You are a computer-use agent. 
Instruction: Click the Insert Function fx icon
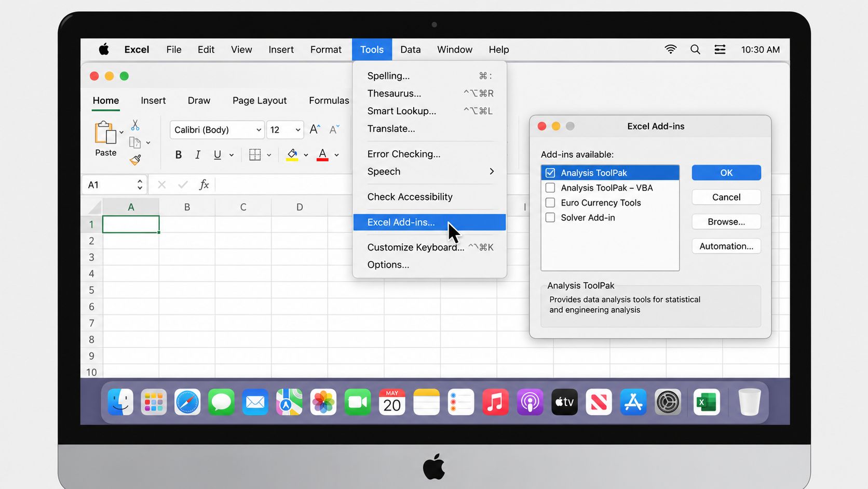coord(204,184)
